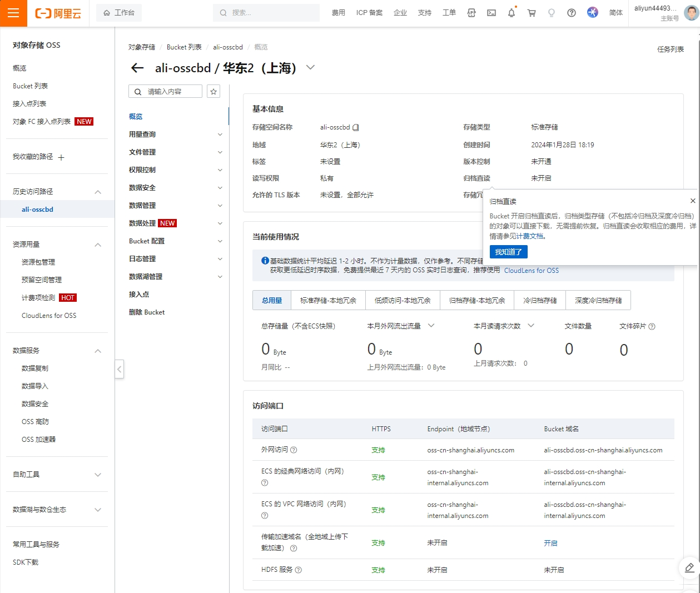Open the 本月外网流出流量 dropdown

pyautogui.click(x=431, y=326)
